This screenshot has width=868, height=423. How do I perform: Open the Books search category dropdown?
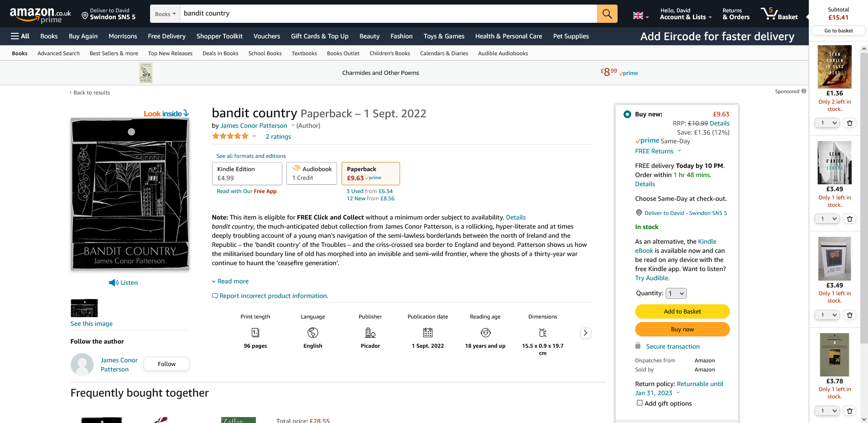[165, 14]
